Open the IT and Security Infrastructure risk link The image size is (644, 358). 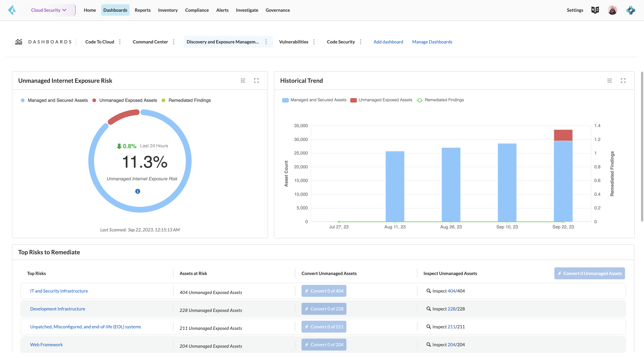tap(59, 291)
